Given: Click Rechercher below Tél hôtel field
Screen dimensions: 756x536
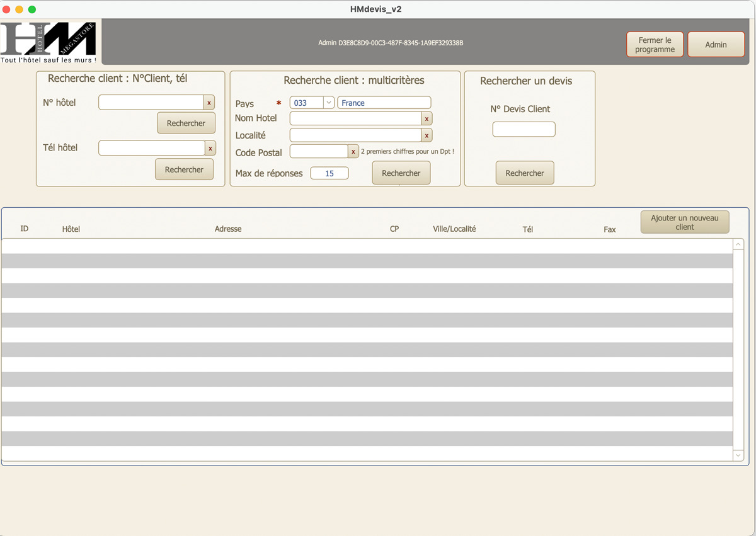Looking at the screenshot, I should (x=184, y=169).
